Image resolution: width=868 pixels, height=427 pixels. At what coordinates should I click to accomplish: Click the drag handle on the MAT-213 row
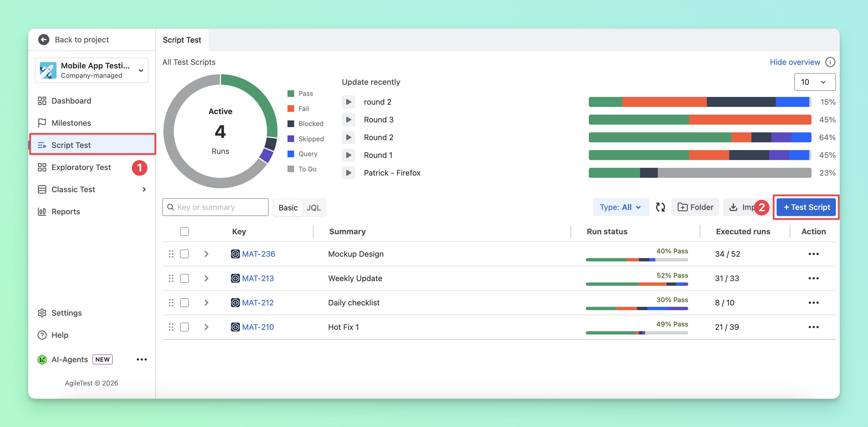[x=171, y=278]
